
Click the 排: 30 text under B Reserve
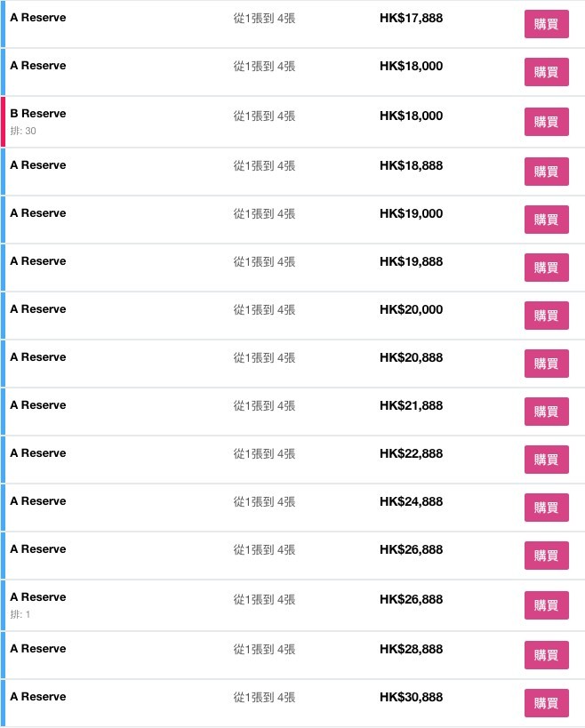tap(23, 131)
